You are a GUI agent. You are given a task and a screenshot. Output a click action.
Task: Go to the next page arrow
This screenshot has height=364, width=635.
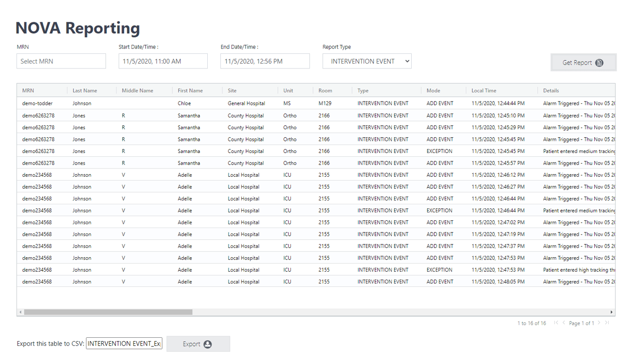tap(599, 323)
